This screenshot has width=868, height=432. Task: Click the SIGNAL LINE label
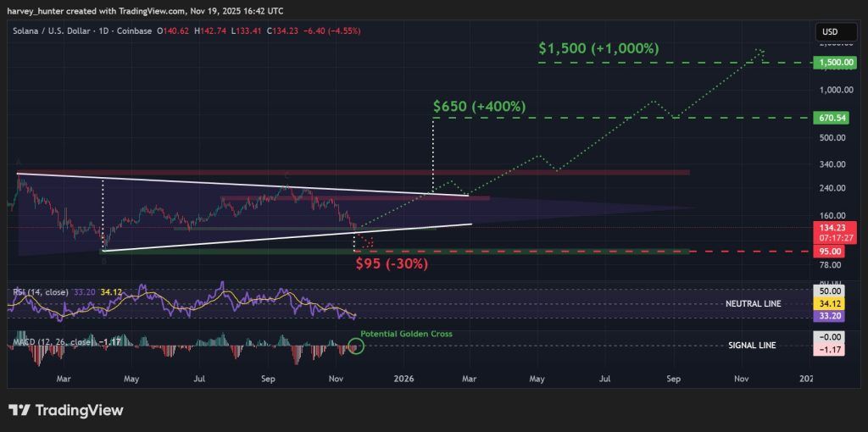point(752,345)
